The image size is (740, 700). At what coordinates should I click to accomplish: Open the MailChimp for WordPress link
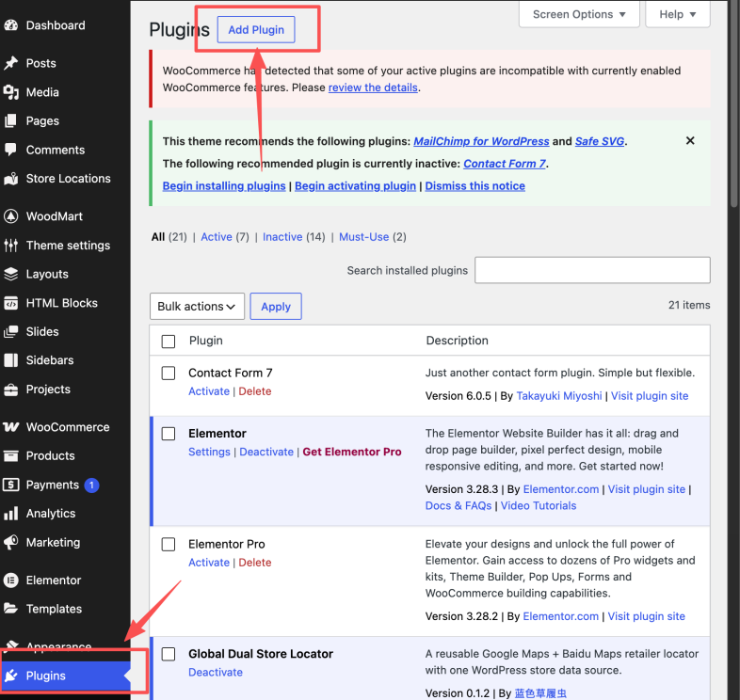point(481,141)
